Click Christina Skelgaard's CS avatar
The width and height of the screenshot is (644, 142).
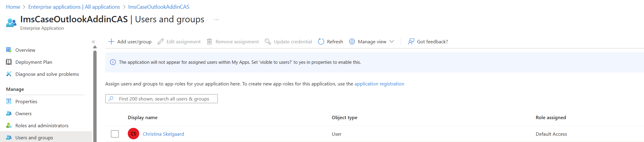(x=133, y=134)
